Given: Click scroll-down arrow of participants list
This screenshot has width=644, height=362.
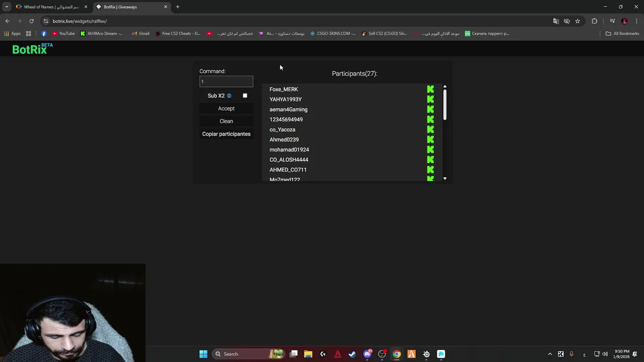Looking at the screenshot, I should pos(445,178).
